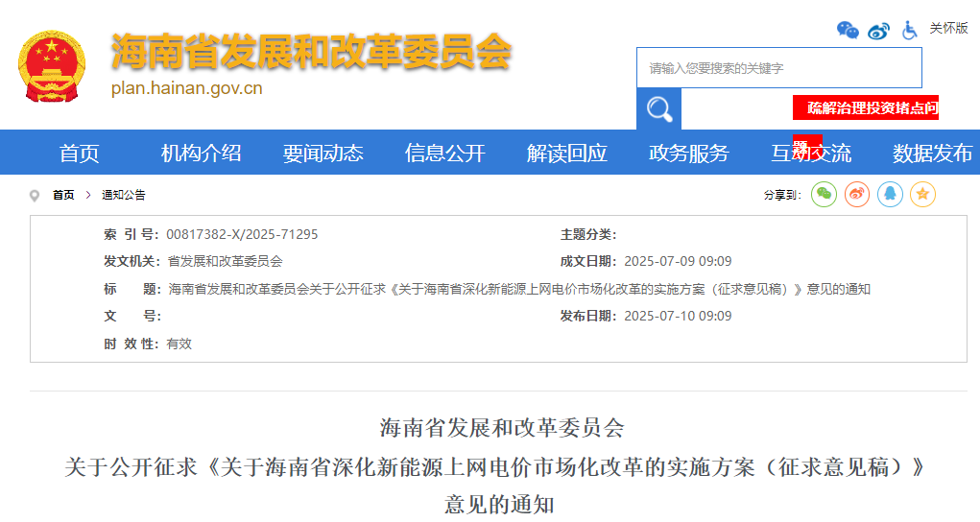
Task: Click the magnifier search button
Action: click(658, 108)
